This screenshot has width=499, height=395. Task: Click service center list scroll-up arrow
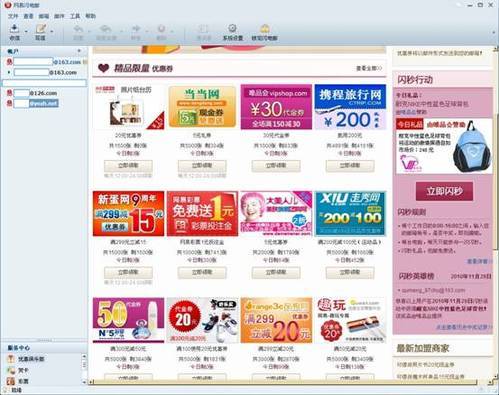pyautogui.click(x=84, y=356)
